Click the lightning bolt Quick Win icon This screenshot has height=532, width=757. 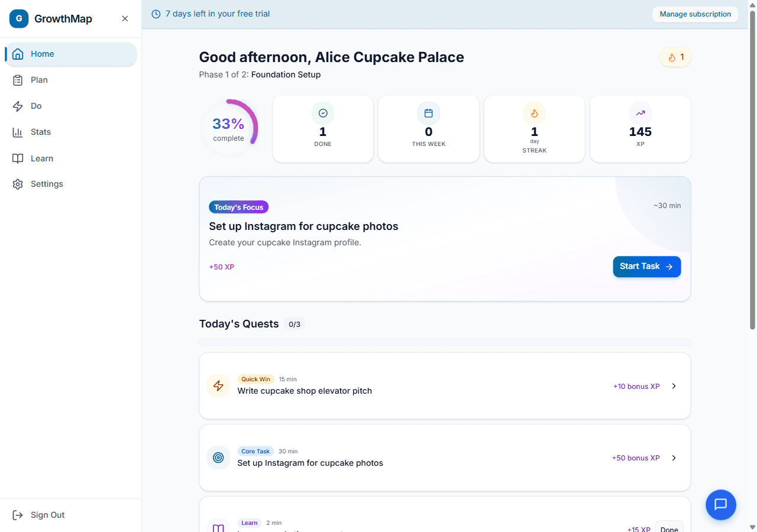[x=218, y=386]
